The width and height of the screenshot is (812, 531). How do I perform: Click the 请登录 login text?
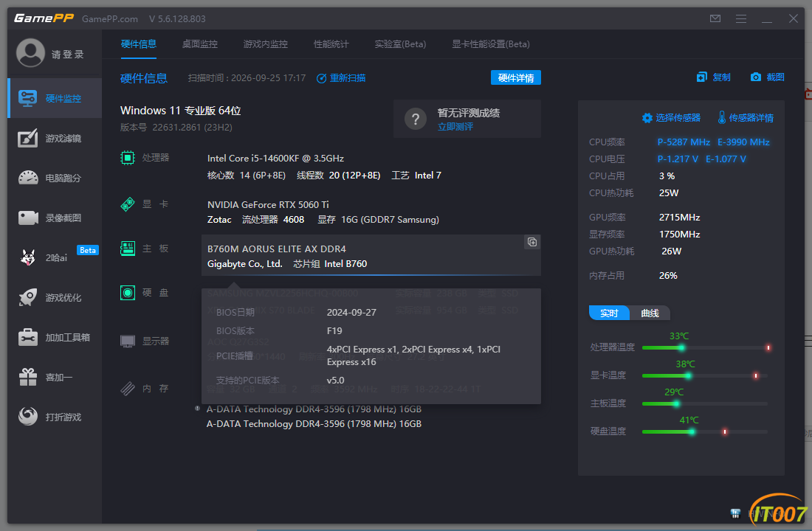click(67, 55)
